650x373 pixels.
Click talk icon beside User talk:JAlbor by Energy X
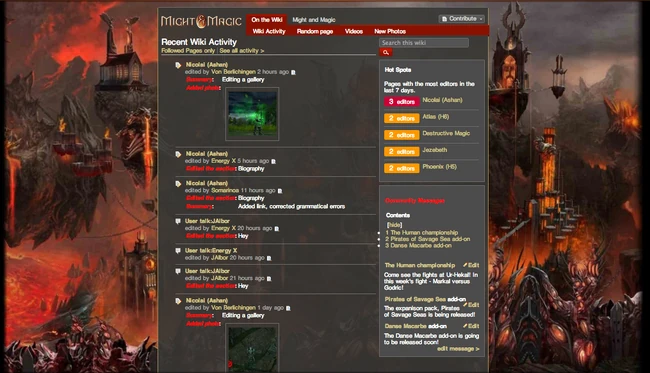click(178, 221)
